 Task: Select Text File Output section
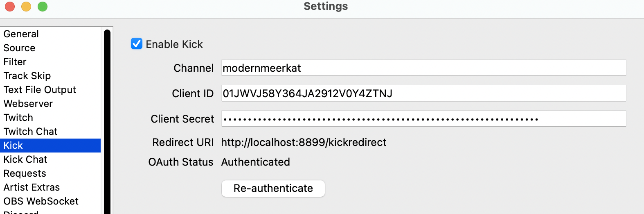(x=40, y=90)
